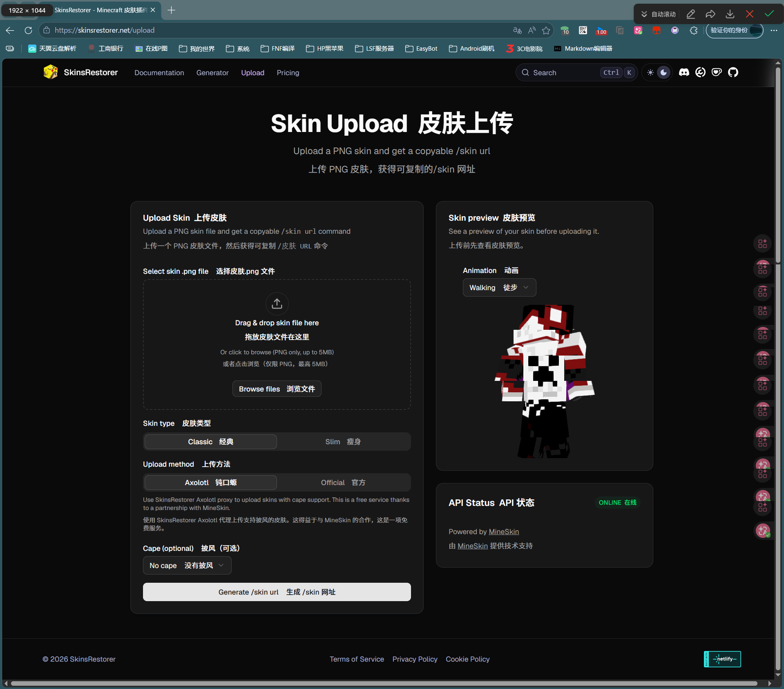View site information lock icon

[47, 30]
